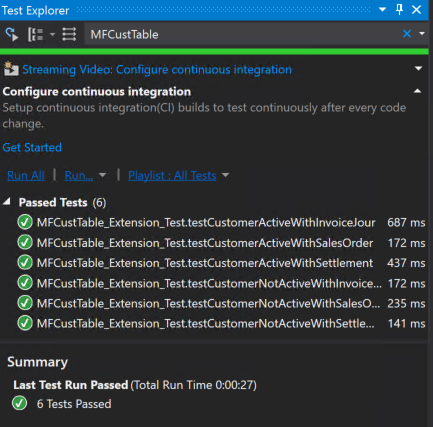The image size is (433, 427).
Task: Click the Group By hierarchy icon
Action: coord(35,34)
